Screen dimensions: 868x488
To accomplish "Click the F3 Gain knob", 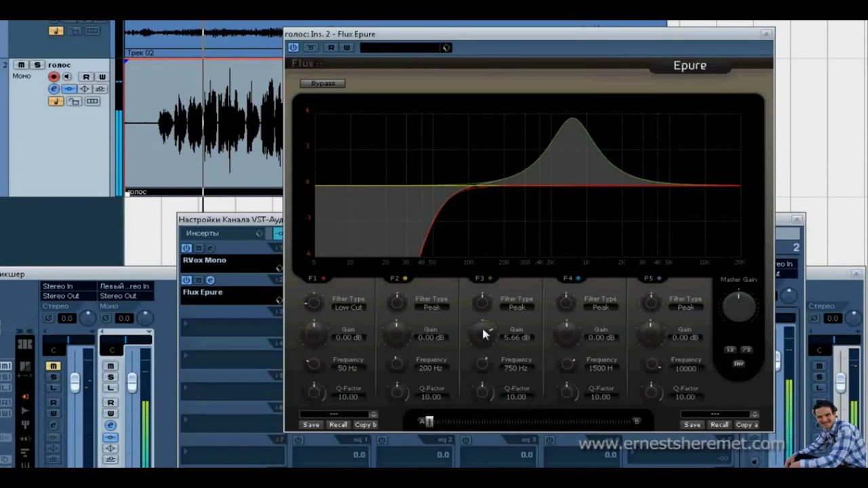I will (x=482, y=333).
